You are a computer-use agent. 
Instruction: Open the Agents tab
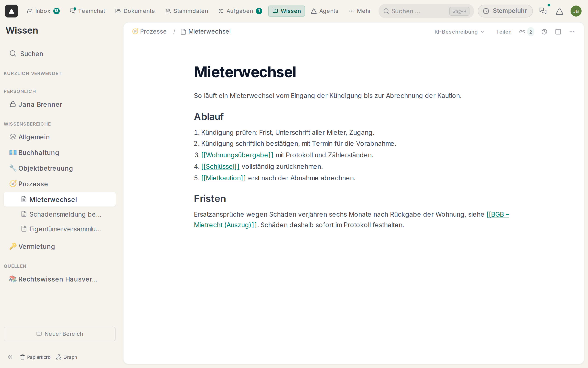[x=324, y=11]
